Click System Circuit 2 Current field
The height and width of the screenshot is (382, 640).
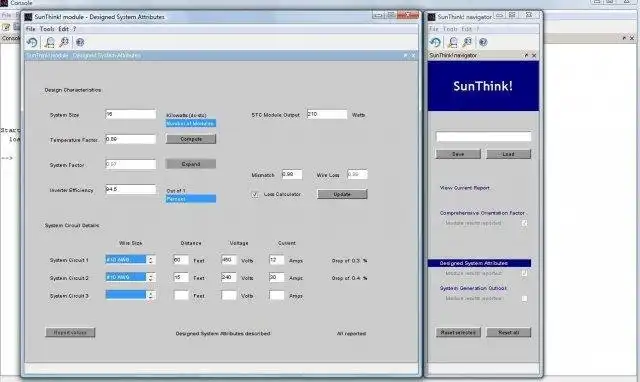coord(277,277)
